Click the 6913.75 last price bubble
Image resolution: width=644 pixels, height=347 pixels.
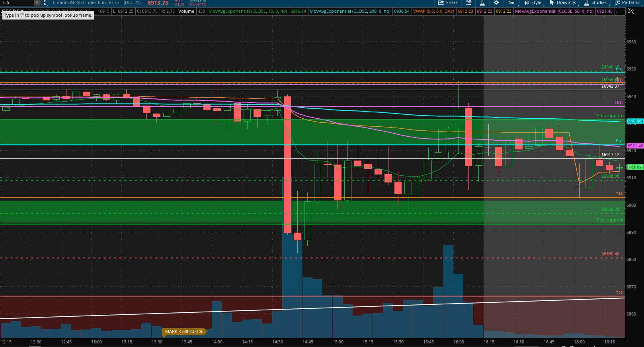pos(635,167)
